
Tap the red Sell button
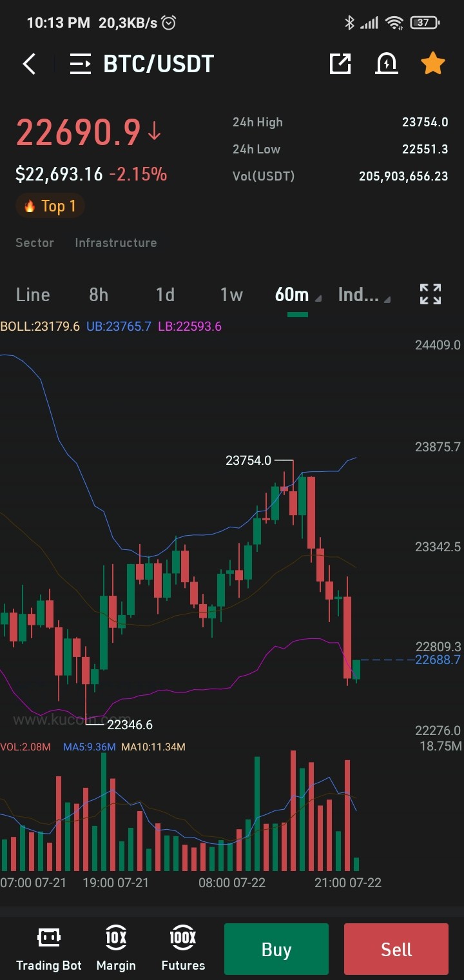(396, 949)
